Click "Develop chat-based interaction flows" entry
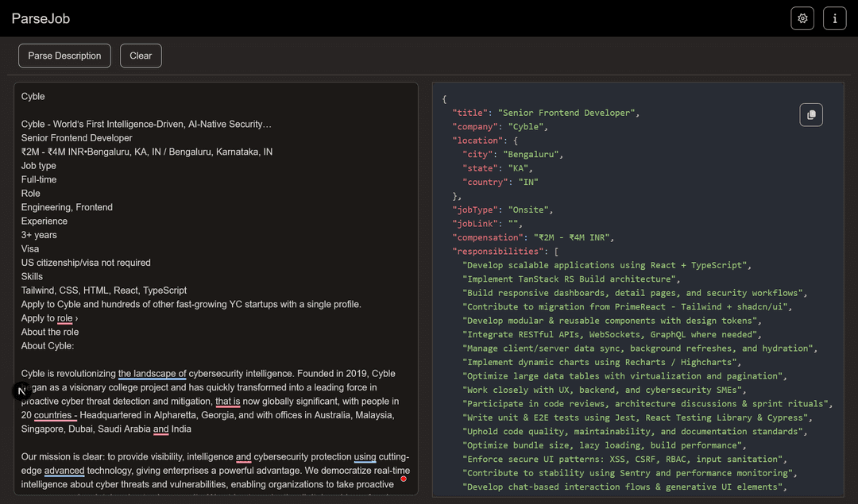This screenshot has height=504, width=858. tap(624, 487)
